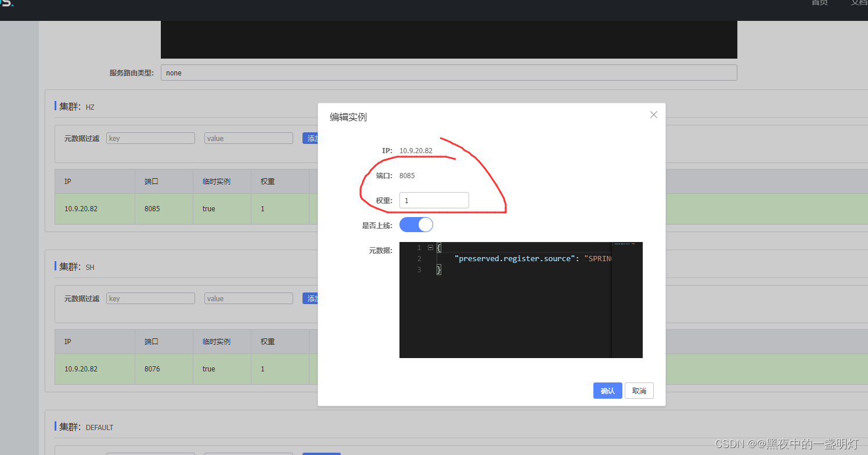868x455 pixels.
Task: Click the 集群 SH heading
Action: pos(77,266)
